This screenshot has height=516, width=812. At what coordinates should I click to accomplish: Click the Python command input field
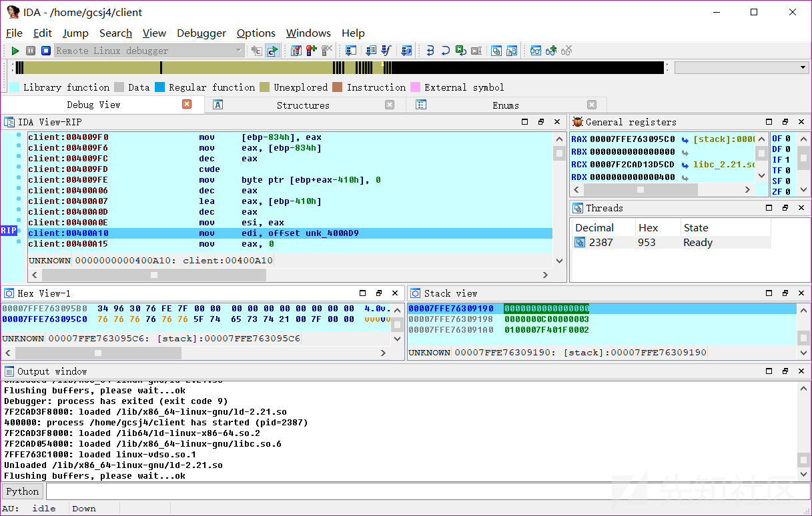coord(426,491)
